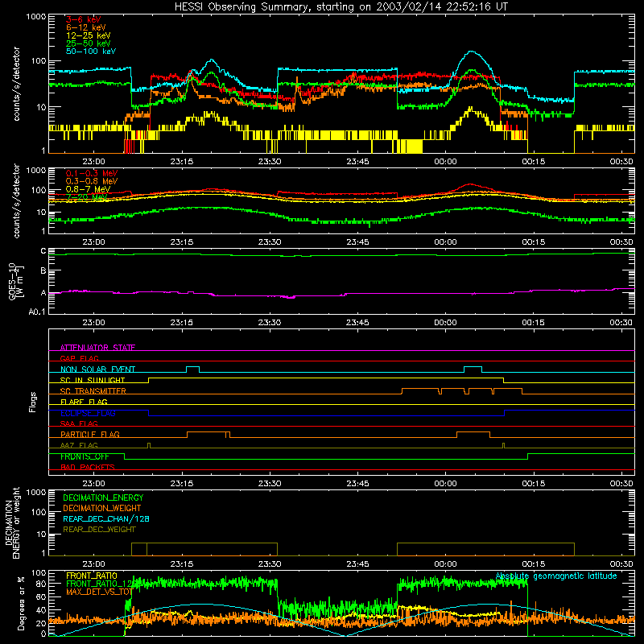Select the 3-6 keV legend label
The height and width of the screenshot is (644, 644).
tap(84, 19)
